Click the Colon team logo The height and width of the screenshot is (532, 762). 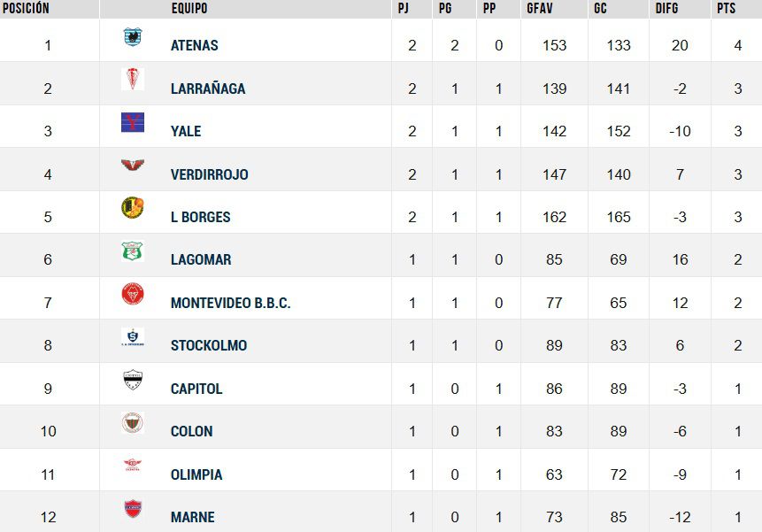click(132, 424)
